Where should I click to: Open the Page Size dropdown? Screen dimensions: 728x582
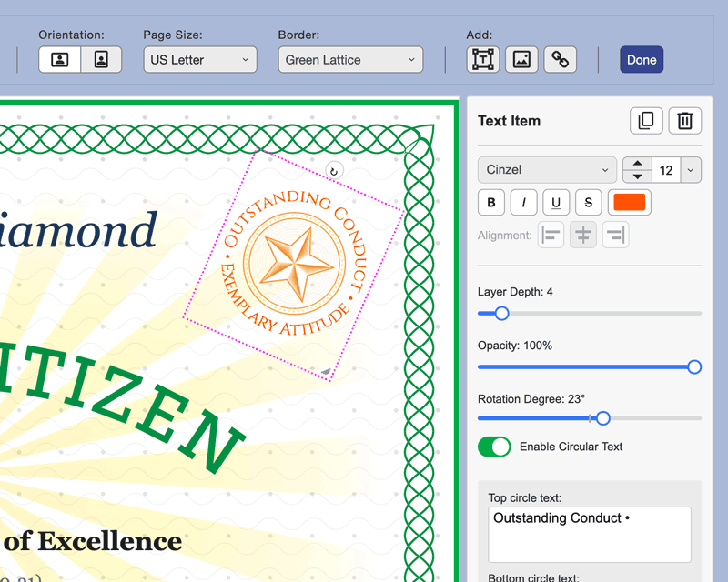(200, 59)
